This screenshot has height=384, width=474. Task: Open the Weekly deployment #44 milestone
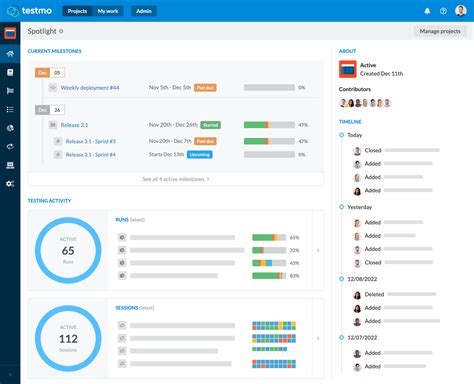pos(90,88)
